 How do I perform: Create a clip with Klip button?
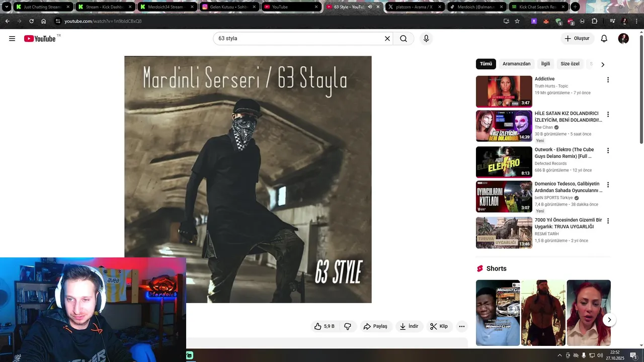tap(439, 326)
